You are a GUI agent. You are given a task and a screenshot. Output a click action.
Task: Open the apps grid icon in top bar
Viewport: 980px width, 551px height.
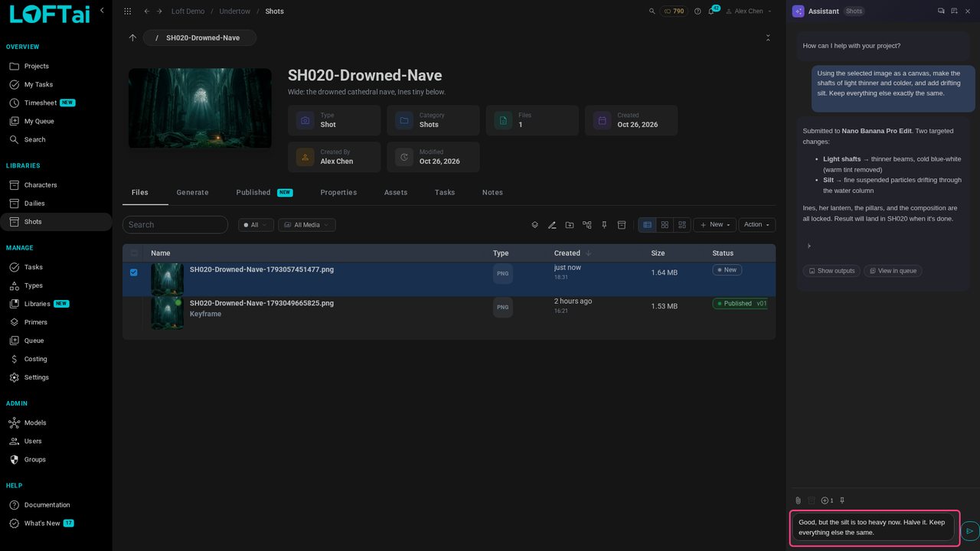coord(127,11)
